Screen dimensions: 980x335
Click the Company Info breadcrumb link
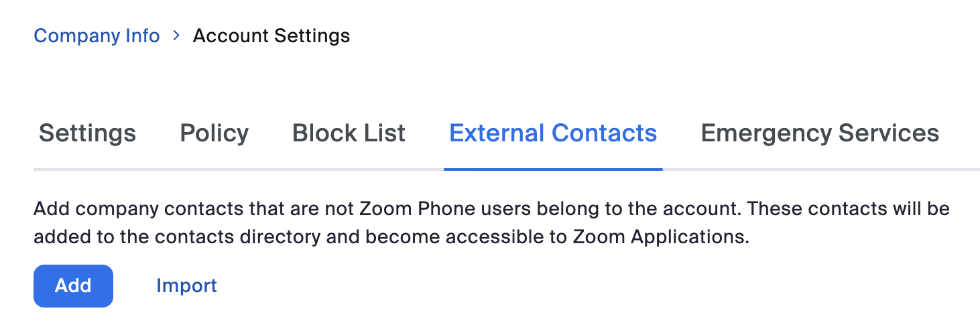point(97,36)
